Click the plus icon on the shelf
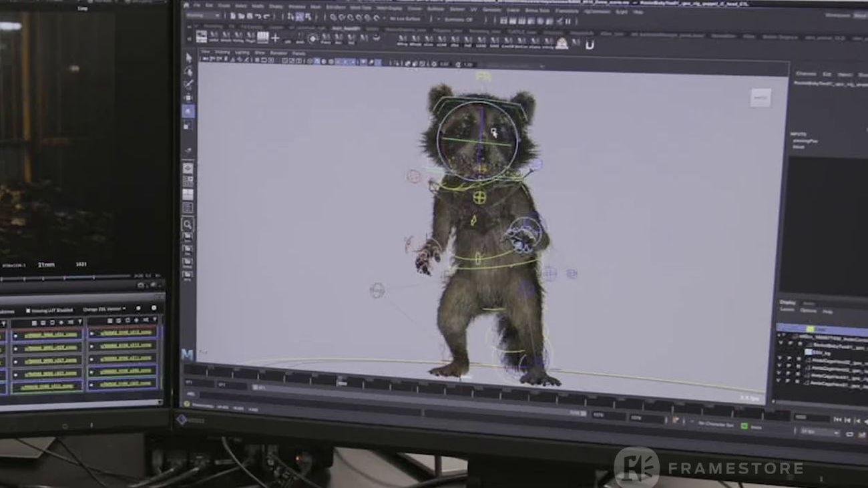The width and height of the screenshot is (868, 488). pos(275,38)
